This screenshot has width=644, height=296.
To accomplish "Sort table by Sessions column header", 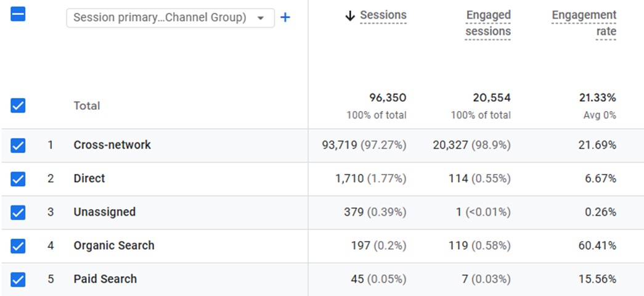I will (x=383, y=15).
